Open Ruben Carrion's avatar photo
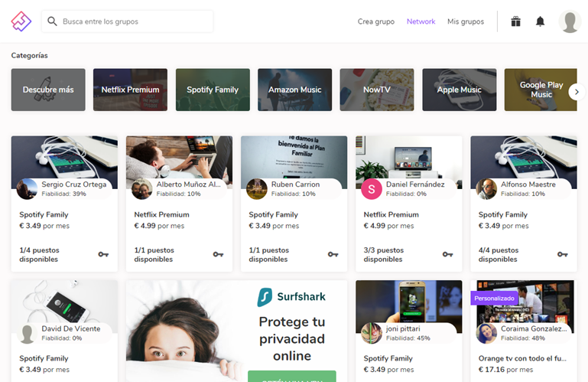Screen dimensions: 588x382 256,189
